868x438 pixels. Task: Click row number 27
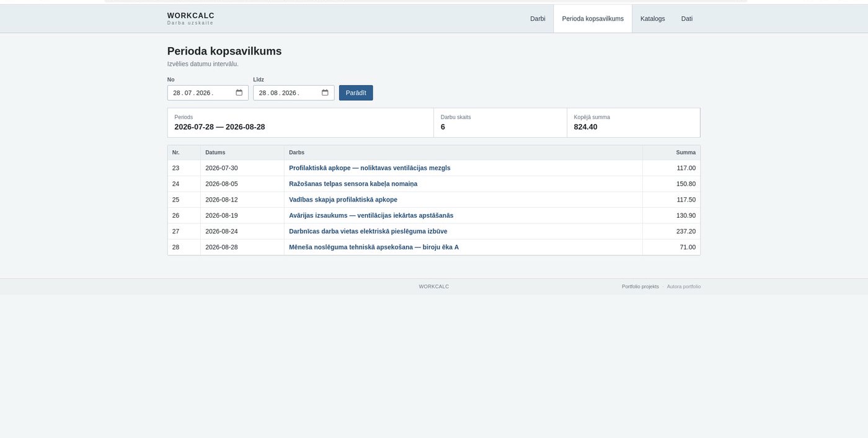175,231
